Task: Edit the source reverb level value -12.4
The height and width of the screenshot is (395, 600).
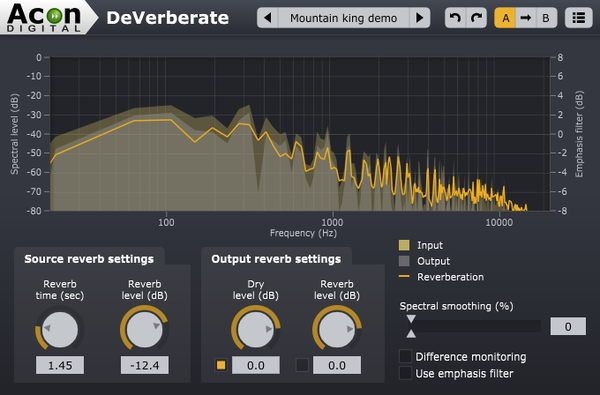Action: pos(145,365)
